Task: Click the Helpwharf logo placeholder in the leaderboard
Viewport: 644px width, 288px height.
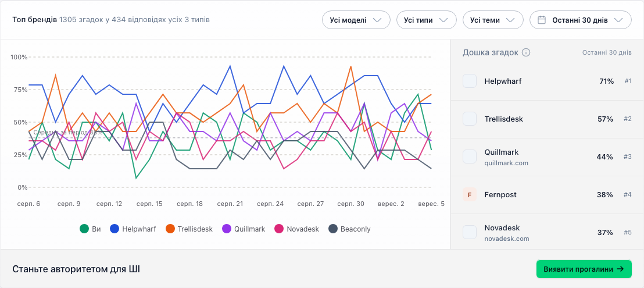Action: click(470, 81)
